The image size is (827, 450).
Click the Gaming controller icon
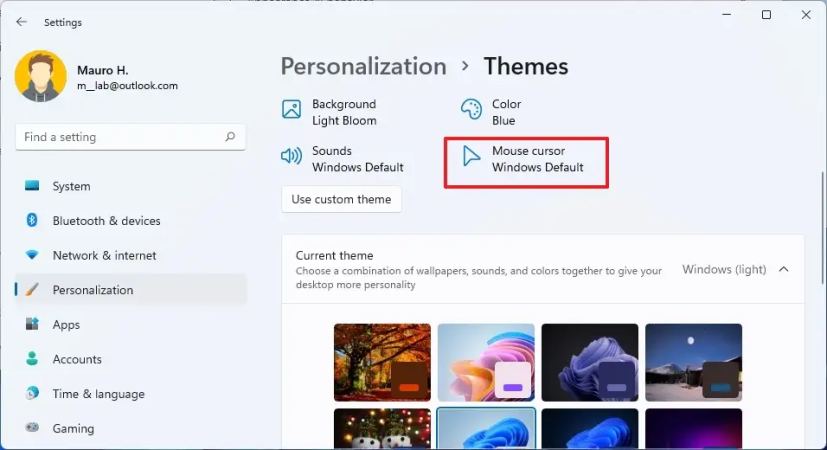[32, 427]
